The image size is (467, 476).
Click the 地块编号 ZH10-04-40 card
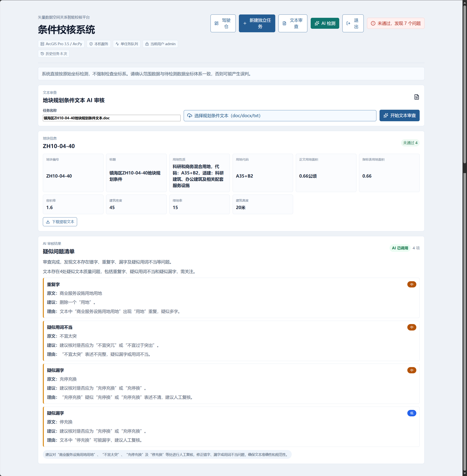[73, 173]
